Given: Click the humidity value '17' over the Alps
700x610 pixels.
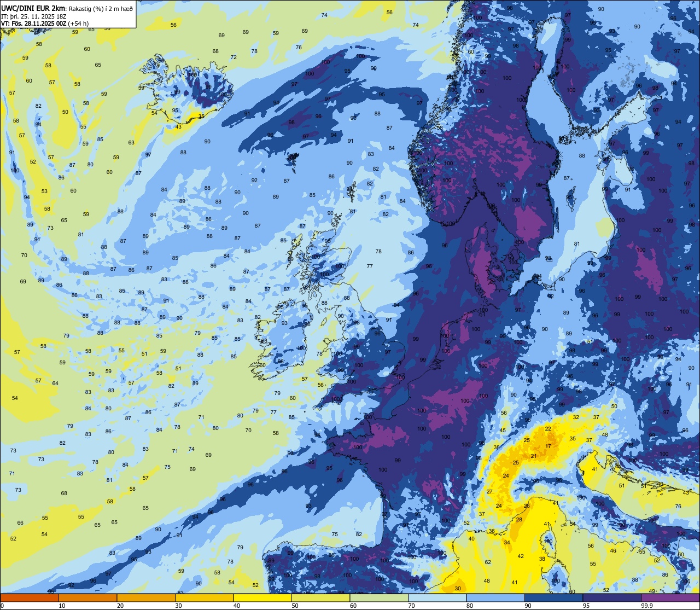Looking at the screenshot, I should 548,446.
